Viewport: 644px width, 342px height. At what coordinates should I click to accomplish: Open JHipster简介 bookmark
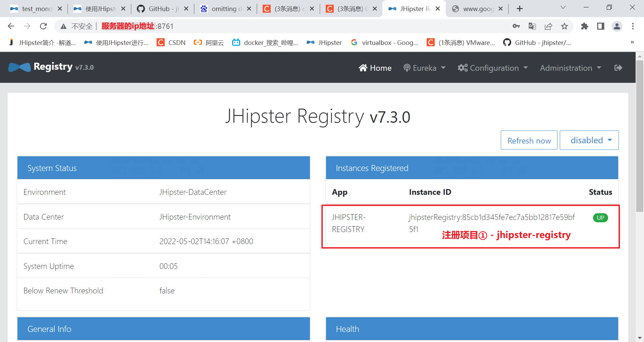(x=43, y=43)
